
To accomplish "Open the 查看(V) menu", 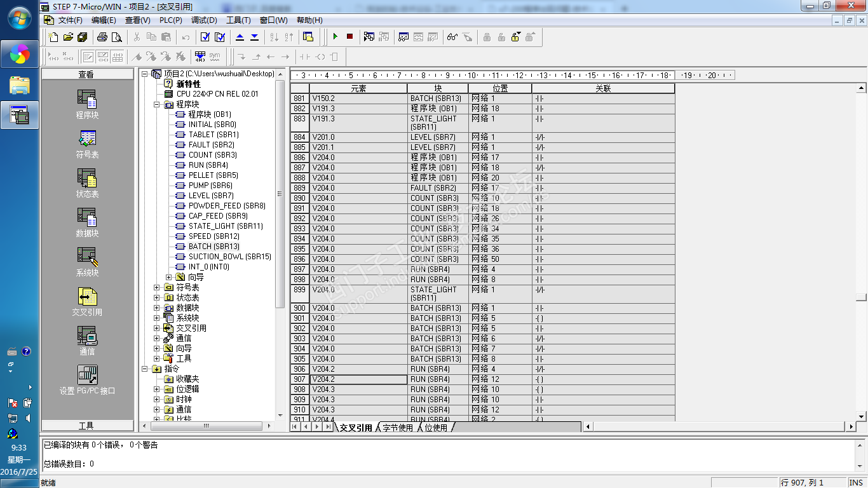I will click(x=138, y=20).
